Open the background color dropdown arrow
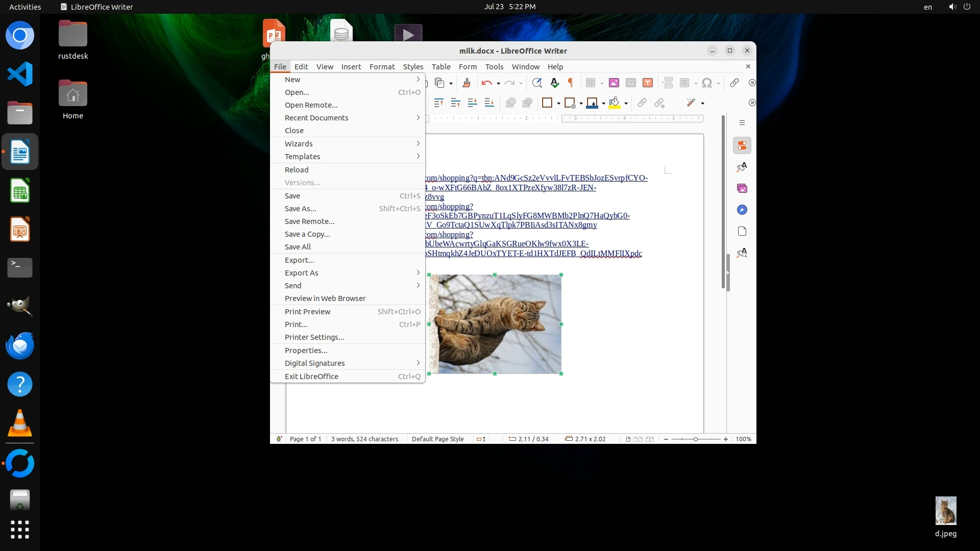 [x=626, y=104]
